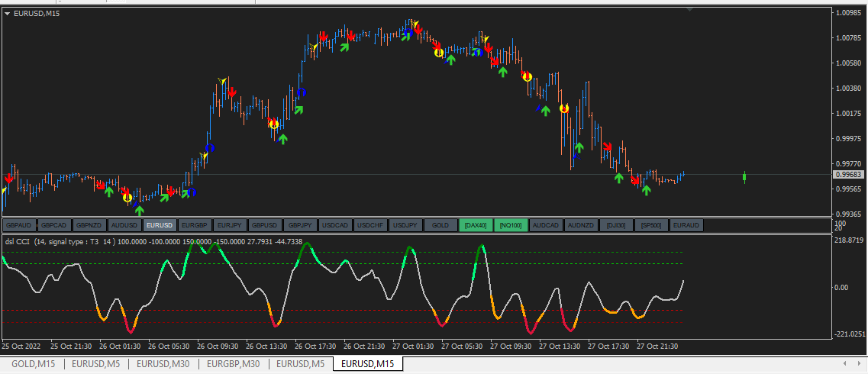Click the lone green candle at right
This screenshot has height=374, width=868.
click(x=744, y=177)
